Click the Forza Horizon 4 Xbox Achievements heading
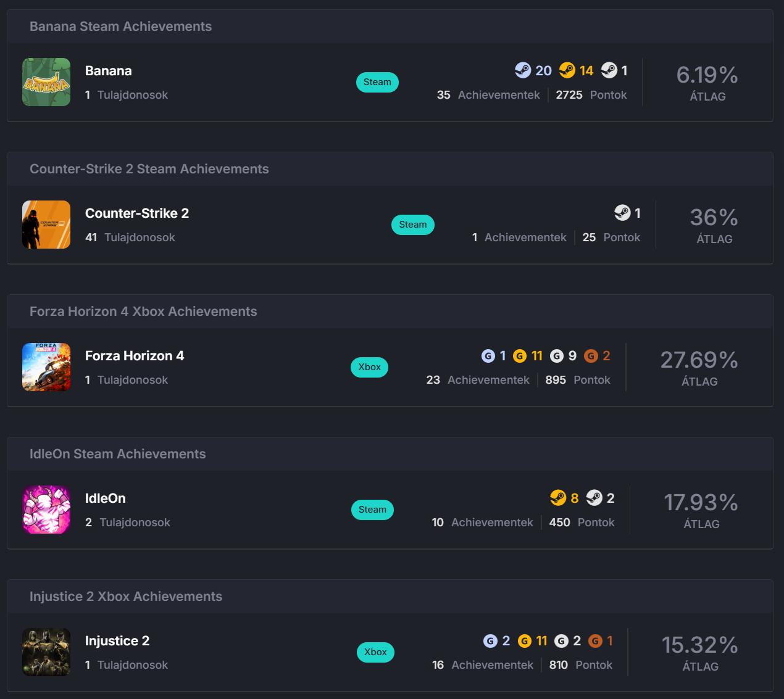The height and width of the screenshot is (699, 784). tap(143, 312)
